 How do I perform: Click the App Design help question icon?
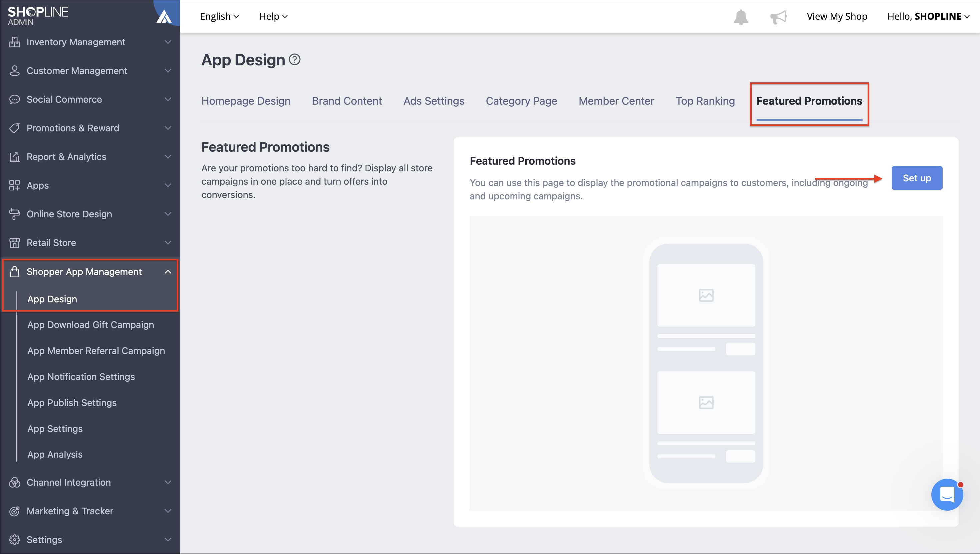[294, 60]
